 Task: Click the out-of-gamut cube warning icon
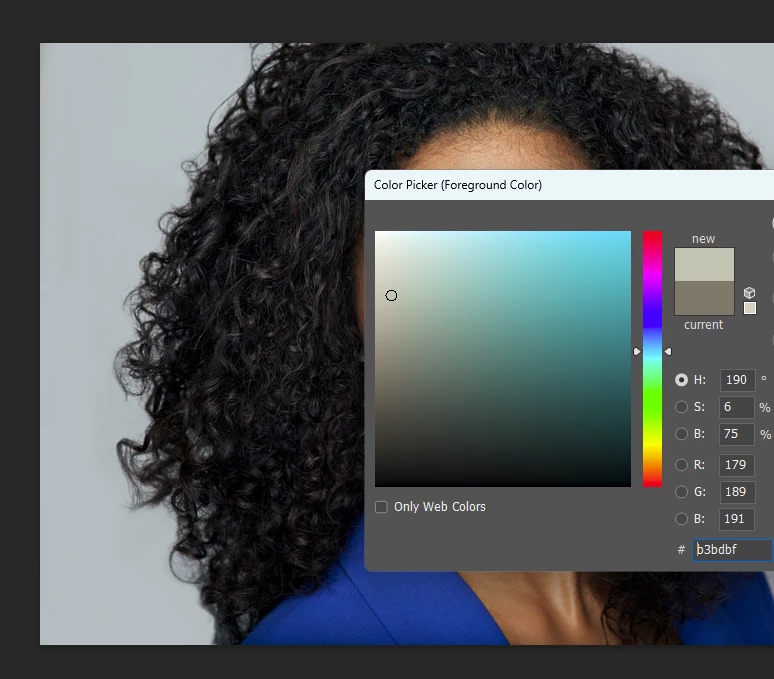[749, 293]
